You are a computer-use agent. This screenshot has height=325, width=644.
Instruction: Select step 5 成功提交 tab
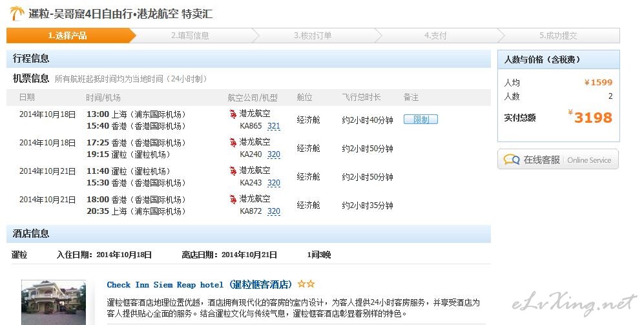click(x=558, y=36)
